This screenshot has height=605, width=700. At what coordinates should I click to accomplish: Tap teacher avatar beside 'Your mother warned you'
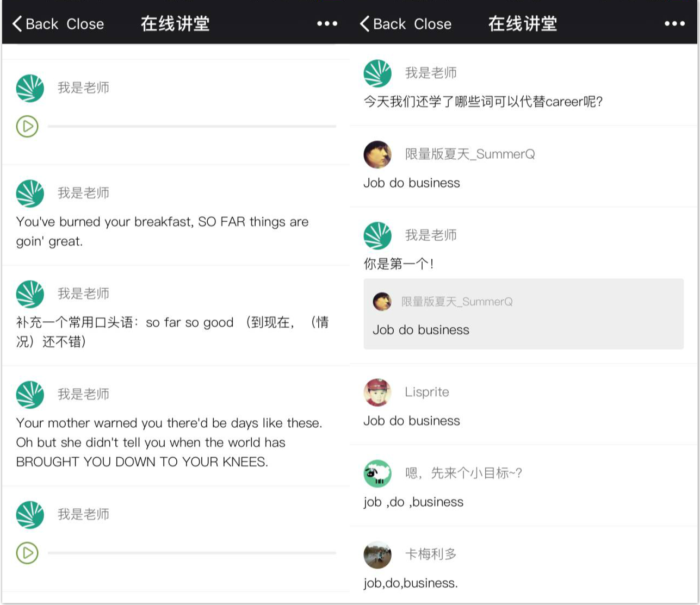pyautogui.click(x=30, y=395)
